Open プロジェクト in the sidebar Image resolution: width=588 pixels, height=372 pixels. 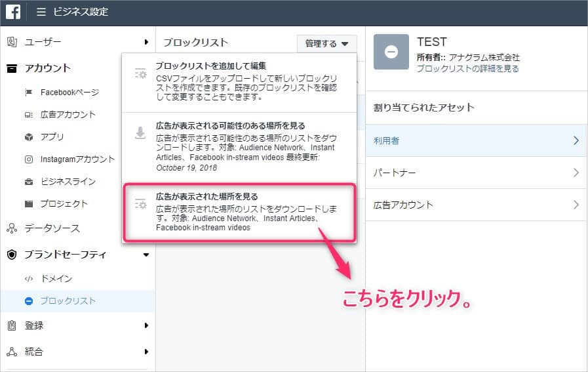point(64,203)
